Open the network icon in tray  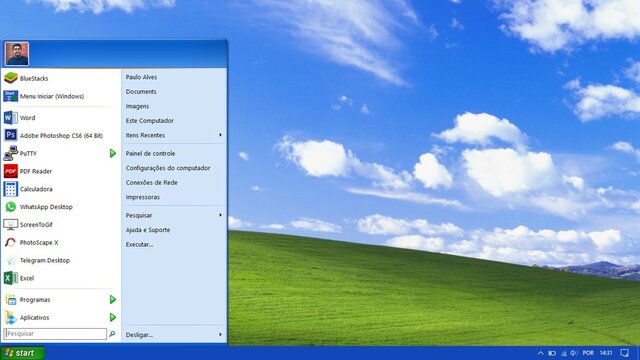pos(564,353)
